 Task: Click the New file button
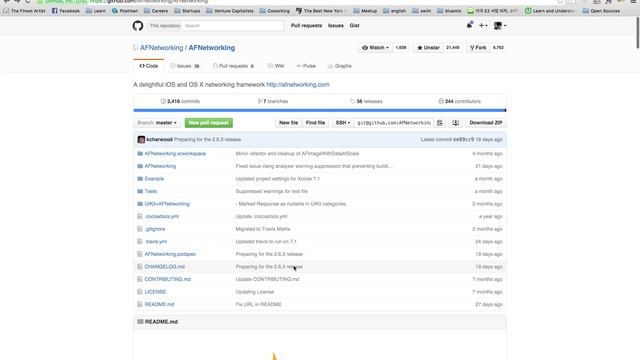click(288, 123)
